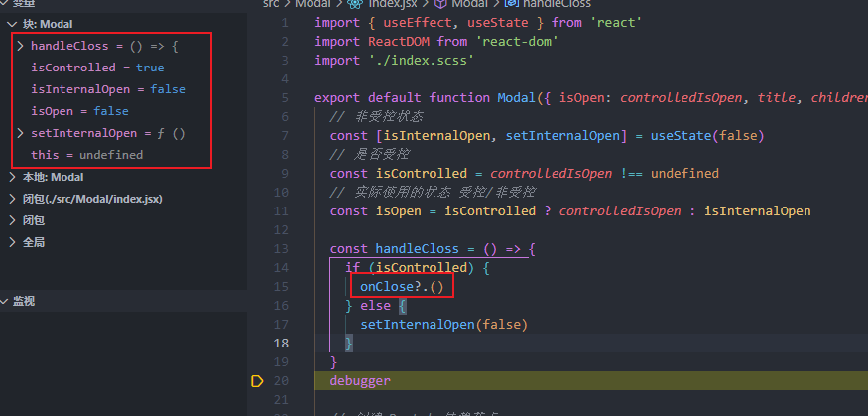Click the 'const isOpen = isControlled ?' line
The image size is (868, 416).
(x=570, y=211)
